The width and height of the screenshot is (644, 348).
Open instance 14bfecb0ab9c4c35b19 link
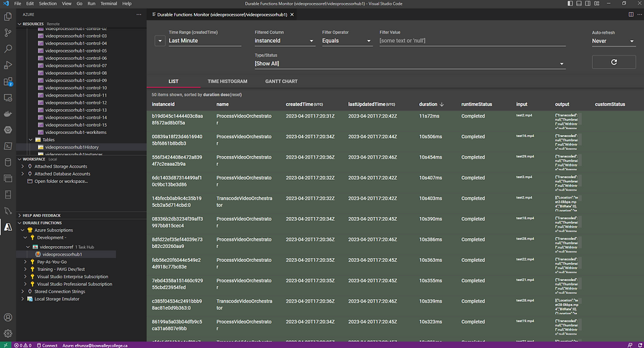click(177, 201)
